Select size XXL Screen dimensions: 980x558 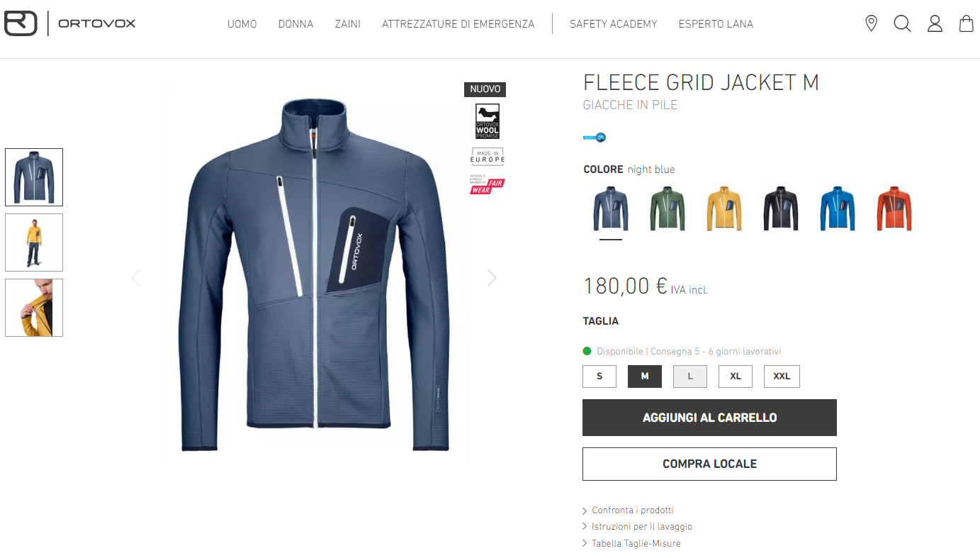[782, 376]
